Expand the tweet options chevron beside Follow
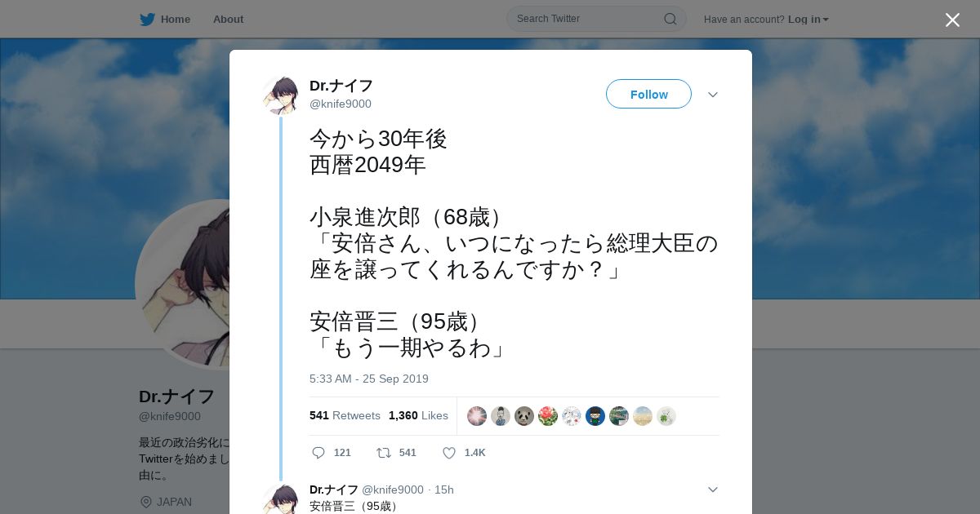 click(712, 95)
